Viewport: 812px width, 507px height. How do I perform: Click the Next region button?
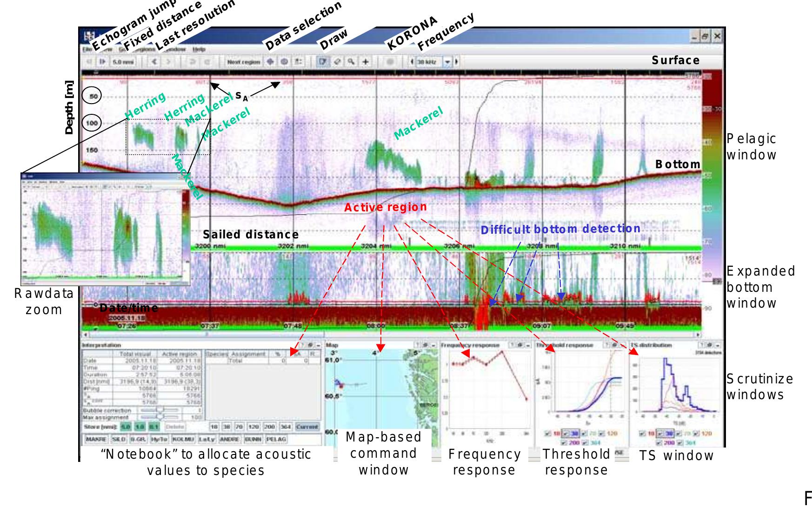point(243,62)
